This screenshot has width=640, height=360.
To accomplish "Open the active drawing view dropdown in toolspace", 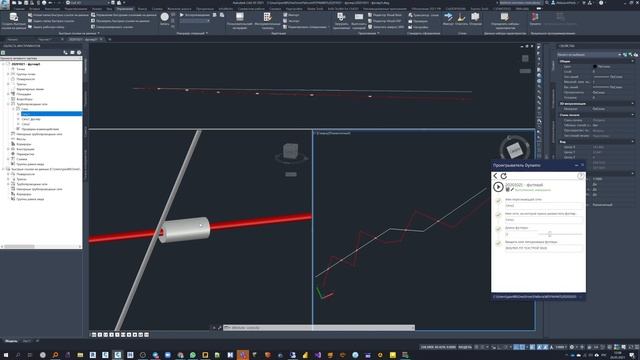I will pos(41,58).
